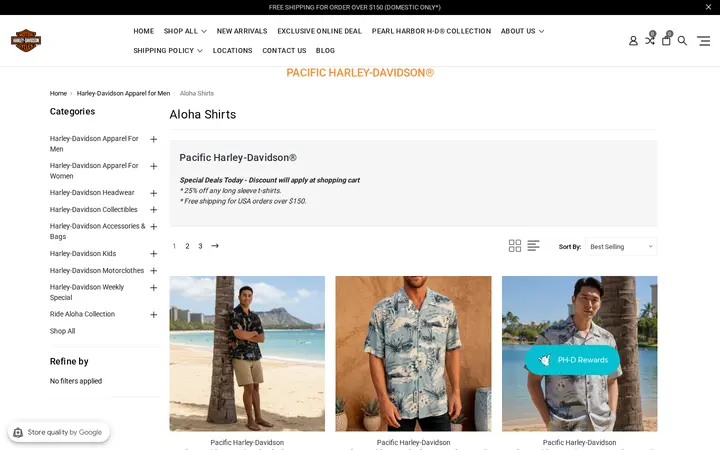Screen dimensions: 720x450
Task: Go to next page arrow
Action: coord(215,246)
